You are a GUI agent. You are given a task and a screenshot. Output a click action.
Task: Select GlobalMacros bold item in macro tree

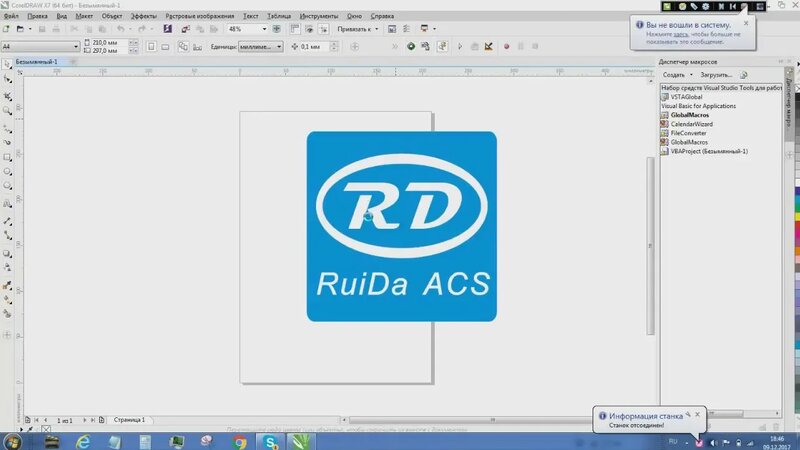(x=689, y=115)
